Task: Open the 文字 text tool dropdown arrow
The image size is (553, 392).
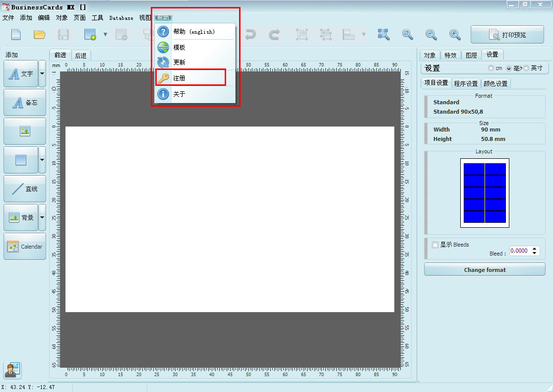Action: point(42,74)
